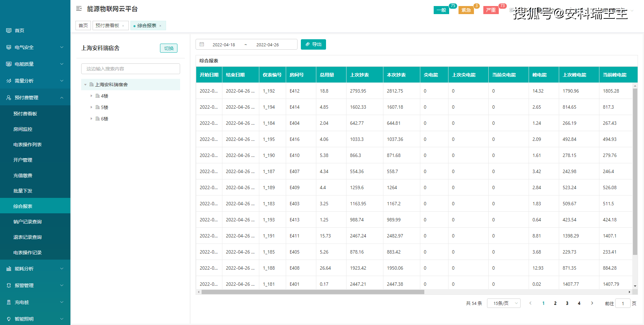
Task: Close the 预付费看板 tab
Action: (123, 26)
